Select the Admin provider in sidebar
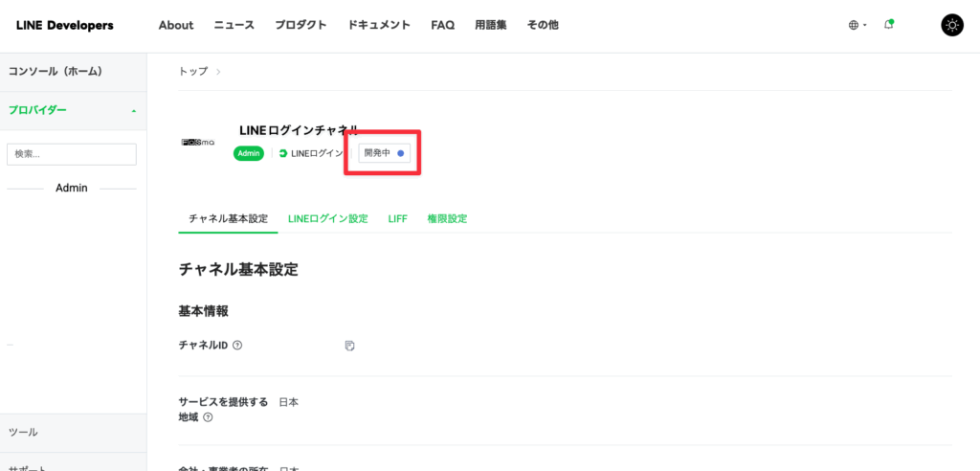Image resolution: width=980 pixels, height=471 pixels. [x=72, y=188]
